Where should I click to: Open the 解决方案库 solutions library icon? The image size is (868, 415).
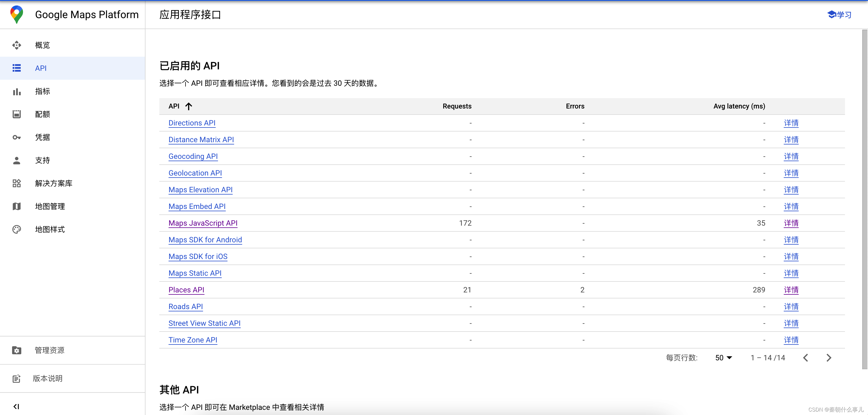[16, 183]
